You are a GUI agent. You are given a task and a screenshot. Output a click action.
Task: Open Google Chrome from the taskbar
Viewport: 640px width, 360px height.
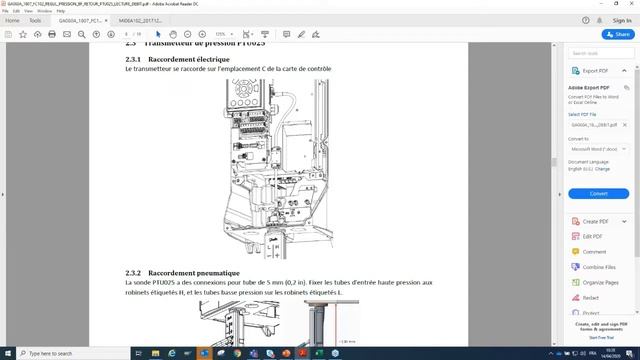point(237,353)
